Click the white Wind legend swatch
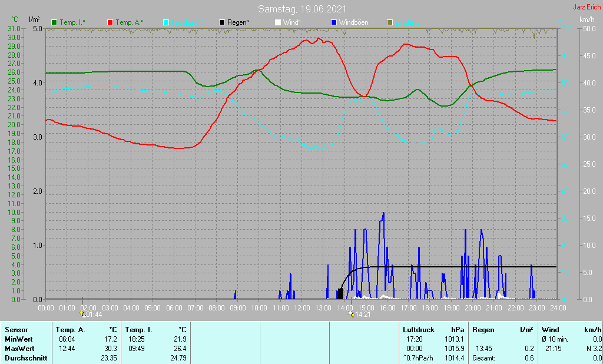This screenshot has width=603, height=364. point(278,22)
